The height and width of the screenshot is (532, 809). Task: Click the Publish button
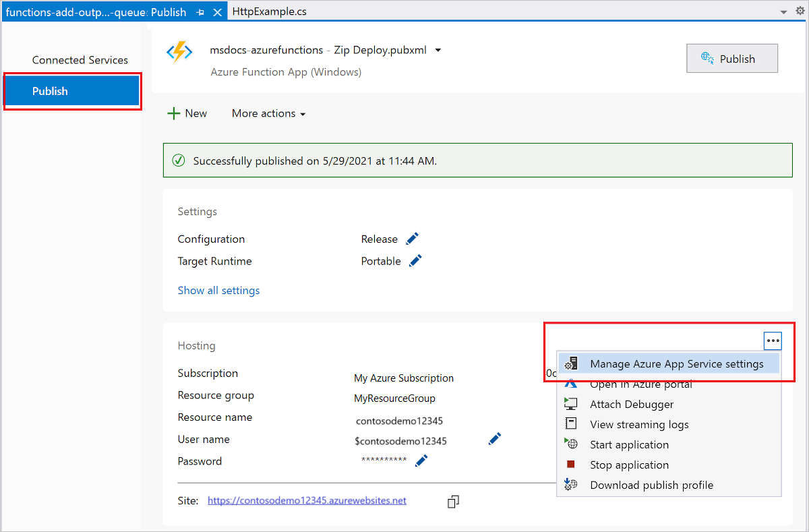click(x=731, y=58)
